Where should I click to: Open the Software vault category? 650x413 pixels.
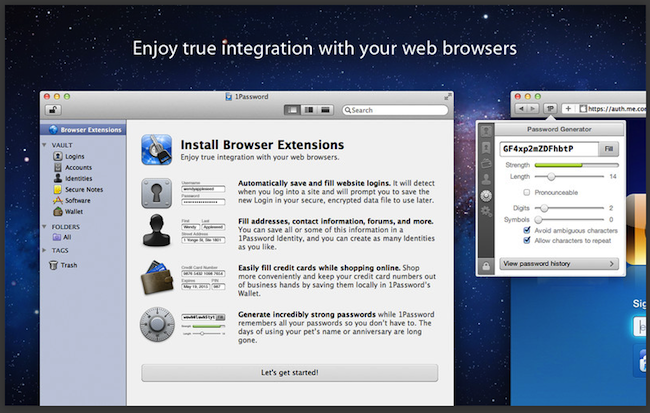click(x=72, y=200)
